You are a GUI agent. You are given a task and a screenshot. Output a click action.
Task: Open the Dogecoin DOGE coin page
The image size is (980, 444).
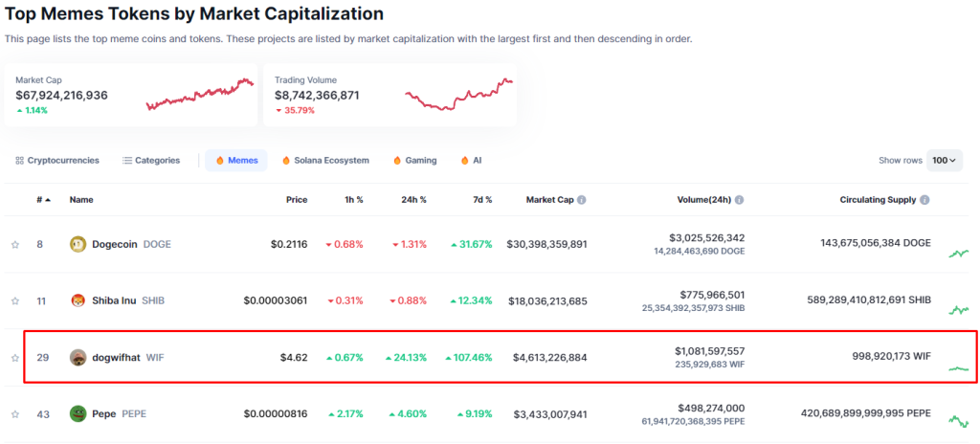click(131, 244)
